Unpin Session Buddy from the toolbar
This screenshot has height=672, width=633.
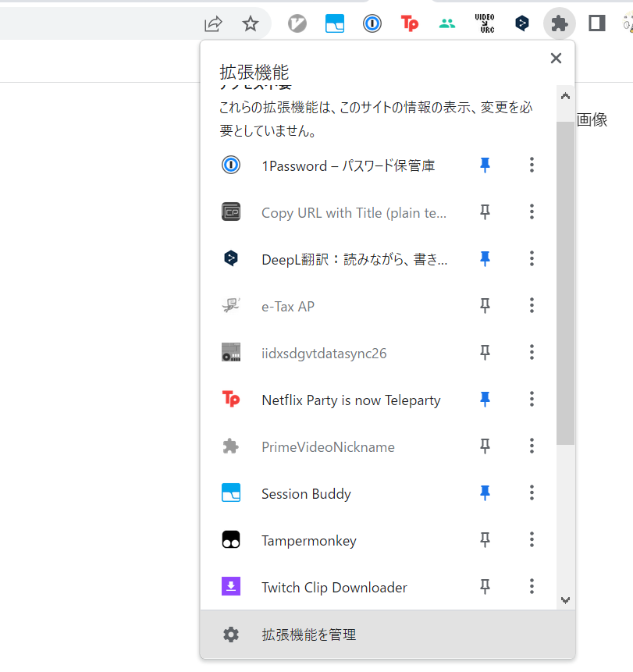[x=485, y=492]
